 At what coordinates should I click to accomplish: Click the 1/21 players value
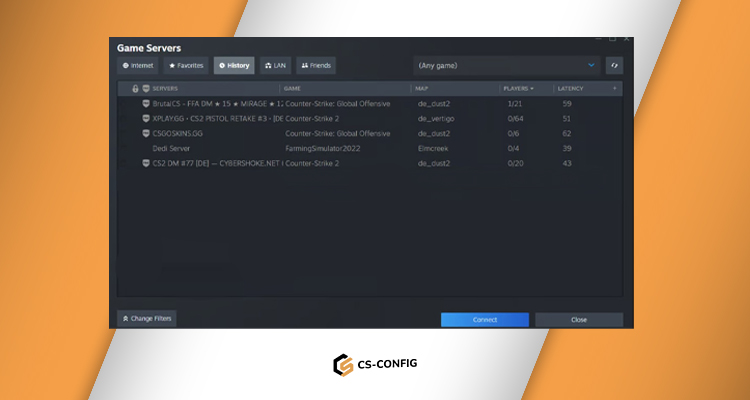coord(515,104)
